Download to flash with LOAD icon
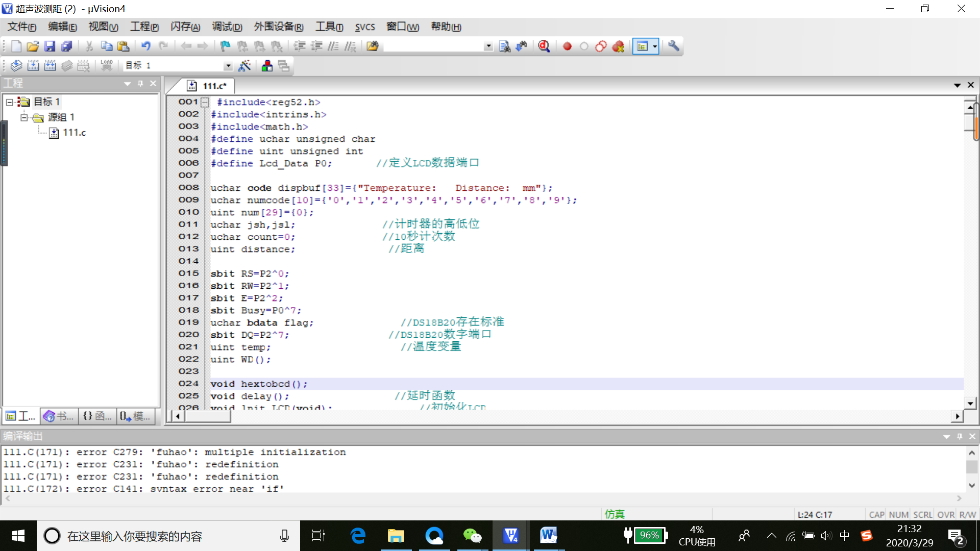Screen dimensions: 980x551 pyautogui.click(x=107, y=65)
